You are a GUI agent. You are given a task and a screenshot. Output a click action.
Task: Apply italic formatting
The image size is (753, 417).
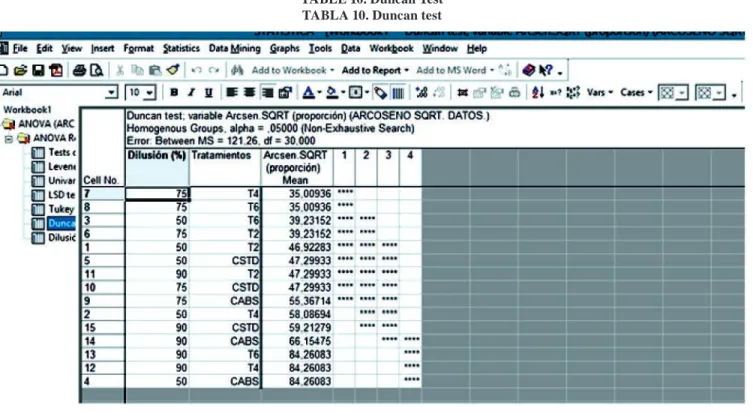(x=192, y=92)
